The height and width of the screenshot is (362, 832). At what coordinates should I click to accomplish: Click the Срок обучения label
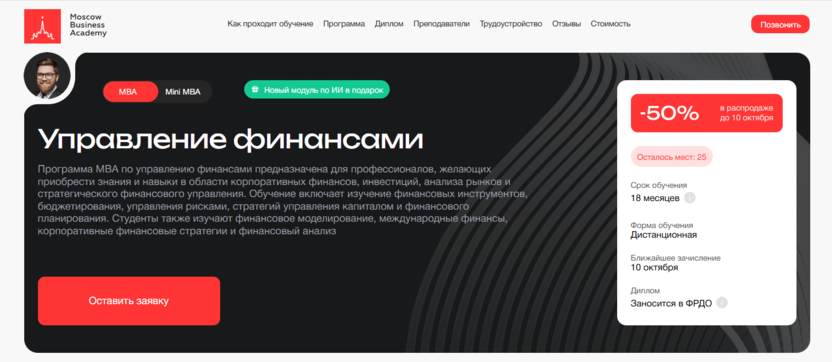tap(658, 185)
